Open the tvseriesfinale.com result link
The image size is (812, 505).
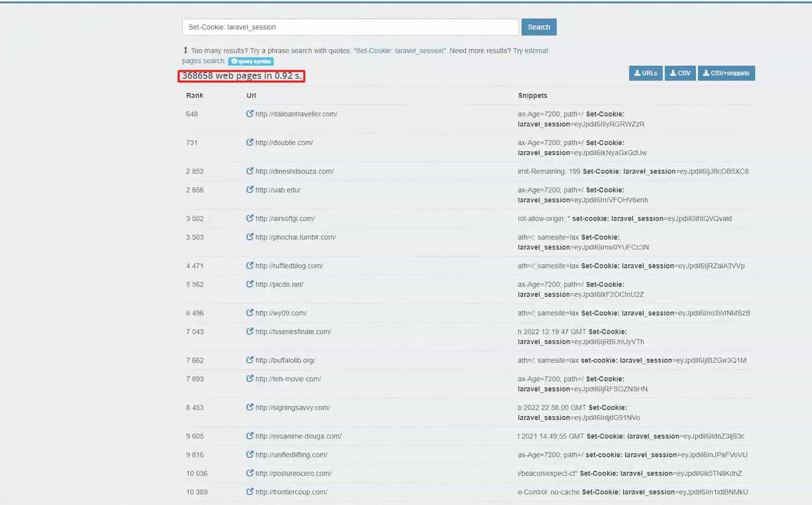[x=293, y=332]
